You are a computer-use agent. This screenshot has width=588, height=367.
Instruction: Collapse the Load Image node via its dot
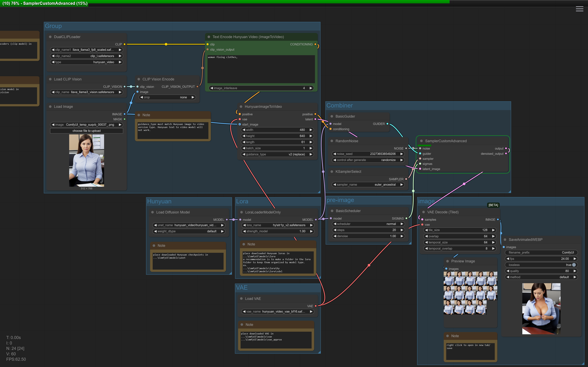coord(50,107)
